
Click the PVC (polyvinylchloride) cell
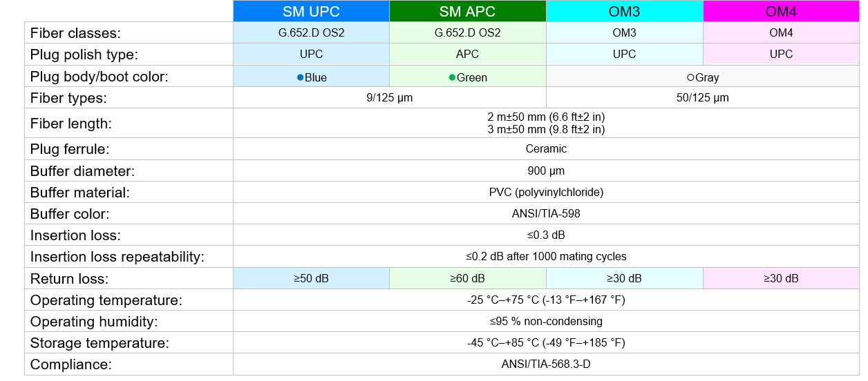point(546,193)
